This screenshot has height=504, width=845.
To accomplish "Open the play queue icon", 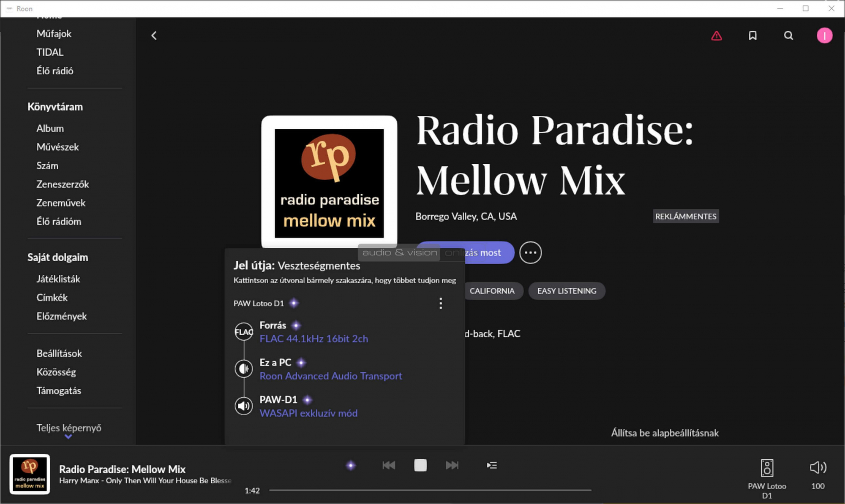I will pos(492,465).
